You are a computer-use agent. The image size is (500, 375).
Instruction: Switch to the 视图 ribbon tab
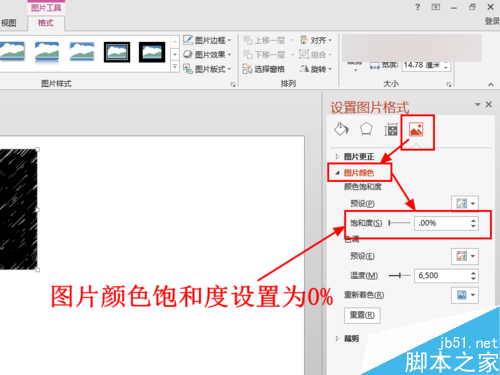[9, 23]
